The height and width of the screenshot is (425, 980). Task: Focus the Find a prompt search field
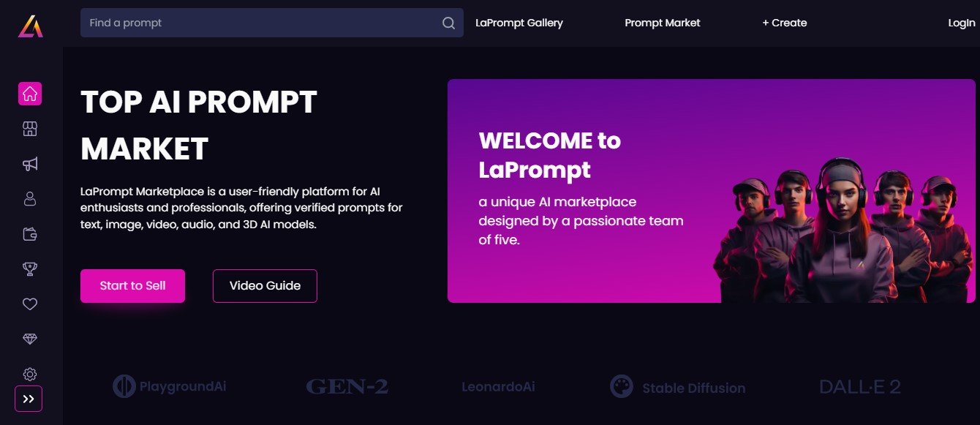click(260, 23)
